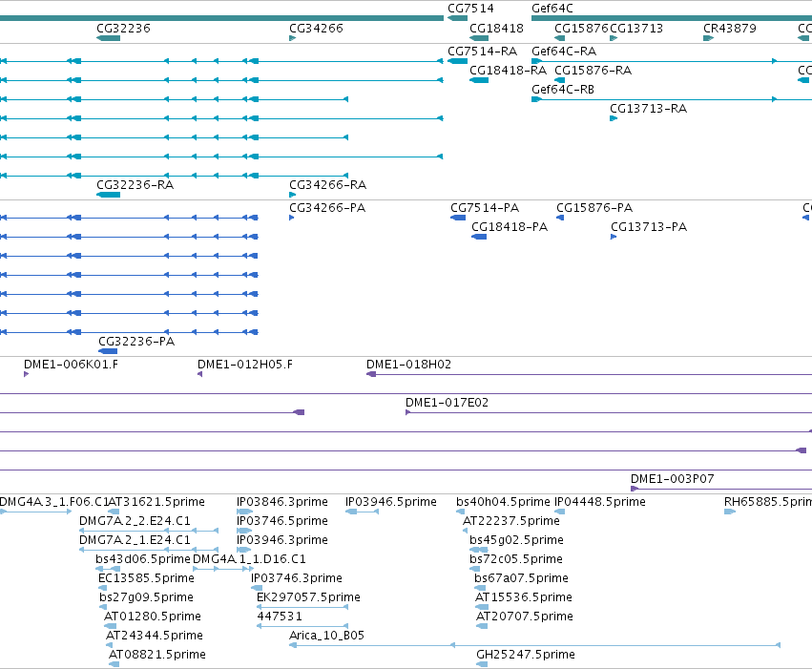Select the AT01280.5prime EST label

coord(153,617)
